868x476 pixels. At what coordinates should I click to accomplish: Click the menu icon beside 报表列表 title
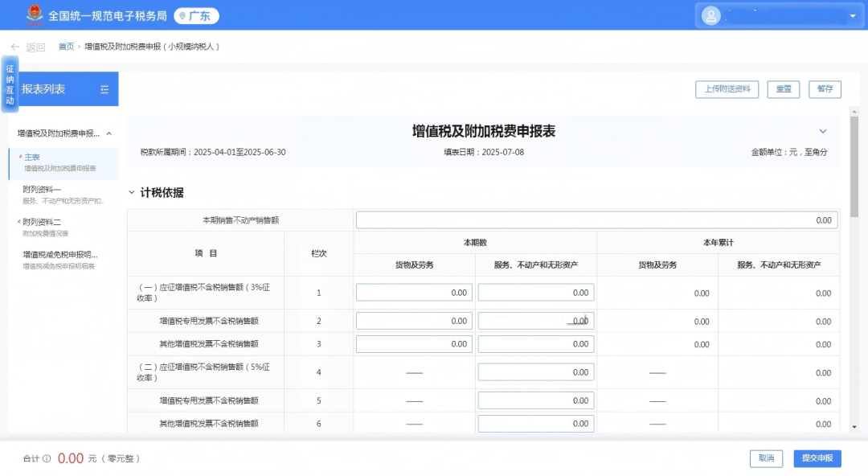tap(104, 89)
